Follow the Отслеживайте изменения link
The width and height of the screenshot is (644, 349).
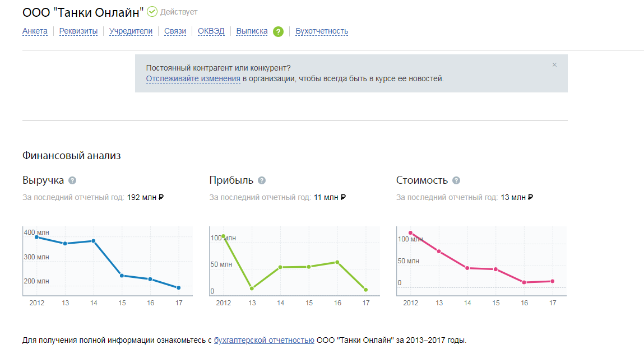[193, 78]
